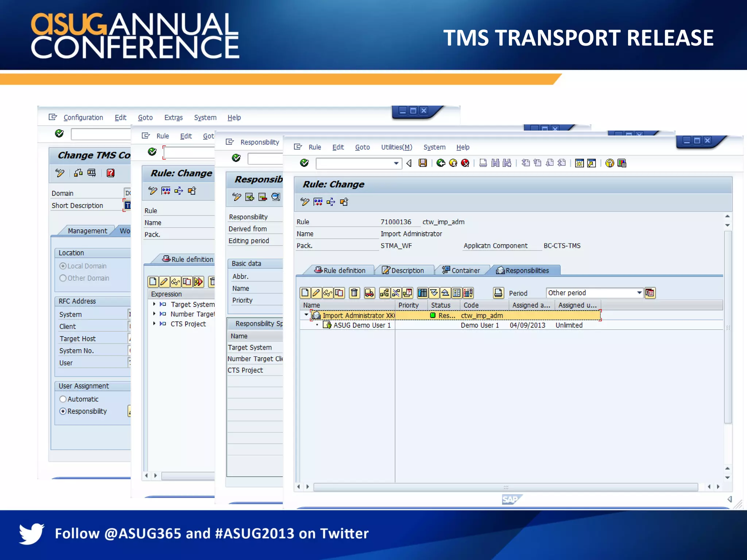Expand the CTS Project expression node
This screenshot has width=747, height=560.
click(154, 324)
